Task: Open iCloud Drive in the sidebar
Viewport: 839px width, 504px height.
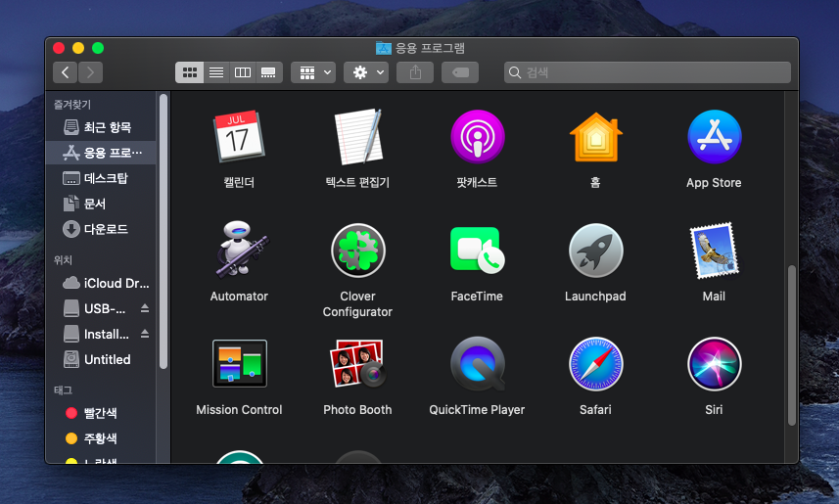Action: 102,283
